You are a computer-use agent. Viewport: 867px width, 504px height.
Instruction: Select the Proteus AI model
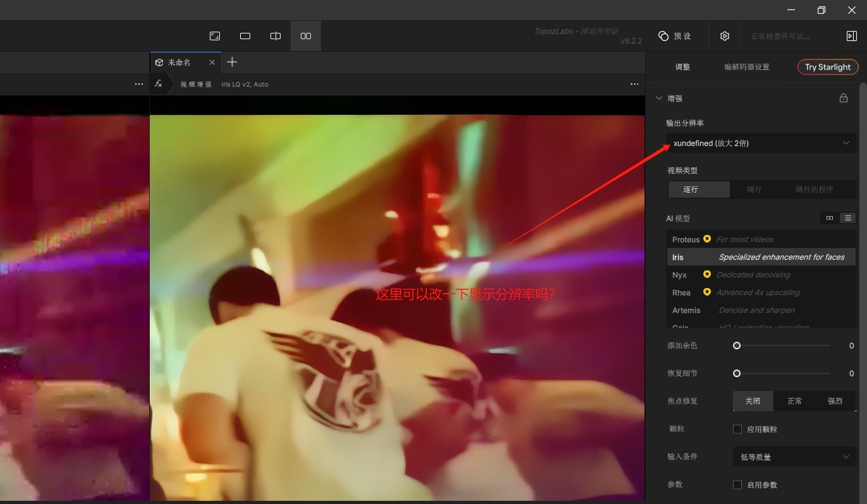[x=761, y=239]
